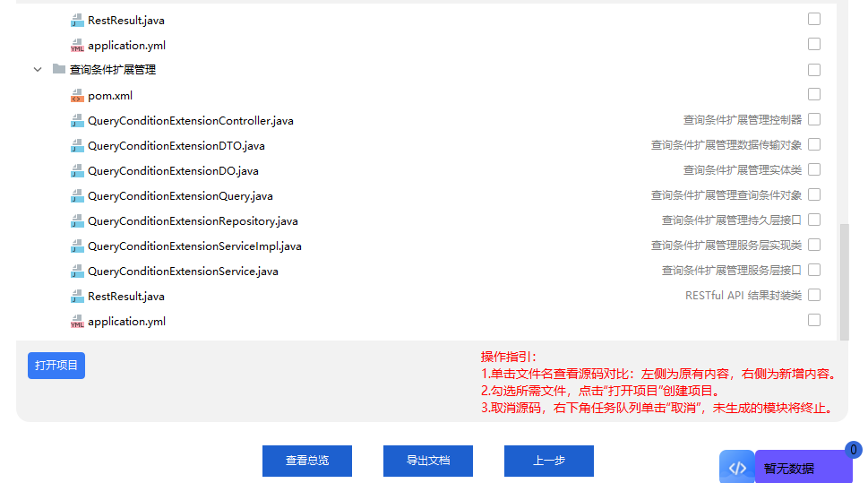Open QueryConditionExtensionController.java file name
Image resolution: width=868 pixels, height=483 pixels.
click(191, 121)
